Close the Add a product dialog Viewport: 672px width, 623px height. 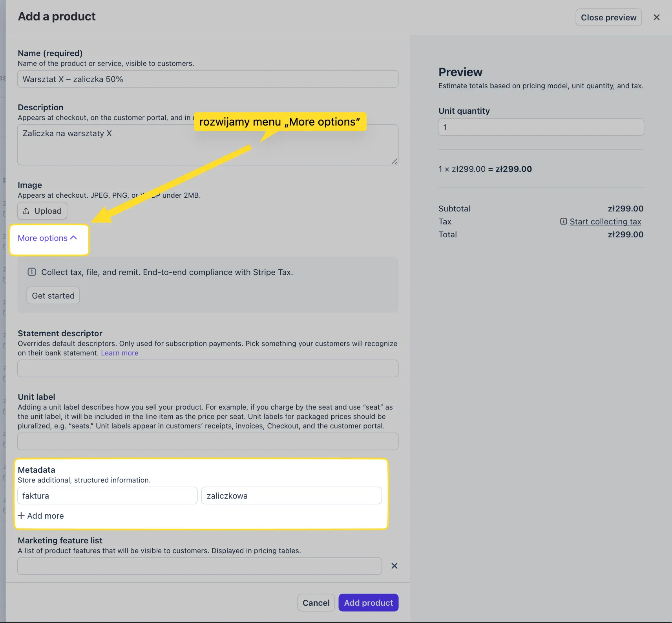pos(656,17)
